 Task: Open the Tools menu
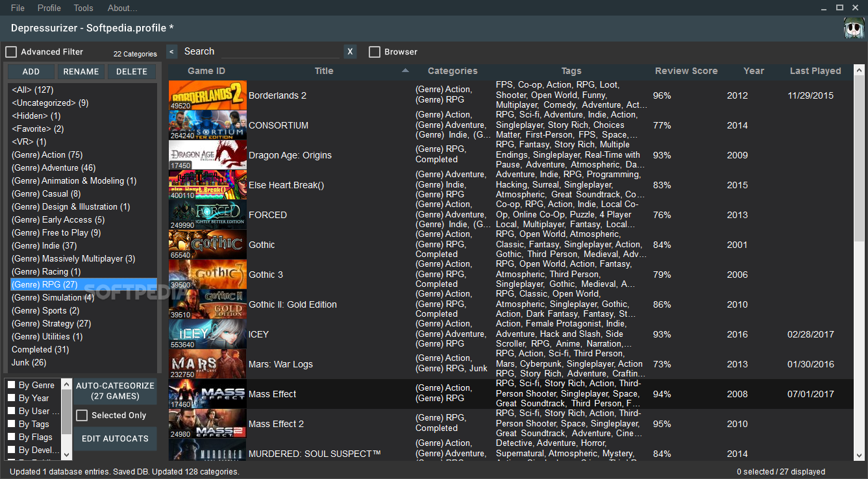pos(84,8)
